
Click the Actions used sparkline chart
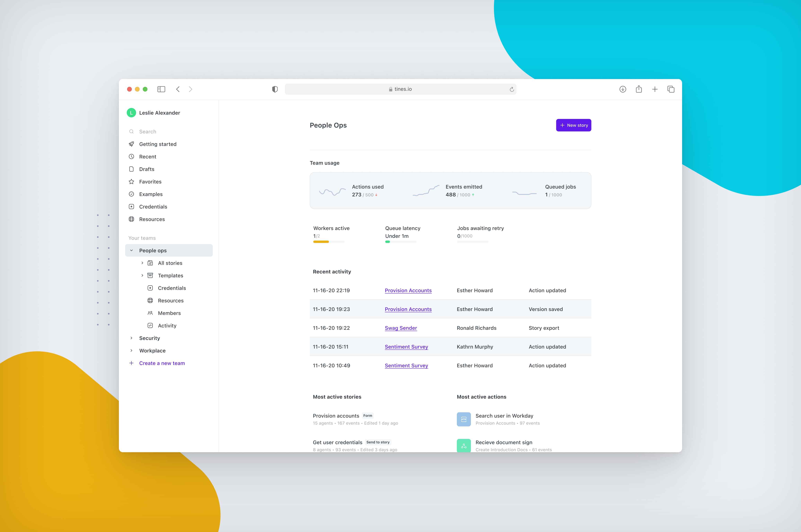coord(332,192)
